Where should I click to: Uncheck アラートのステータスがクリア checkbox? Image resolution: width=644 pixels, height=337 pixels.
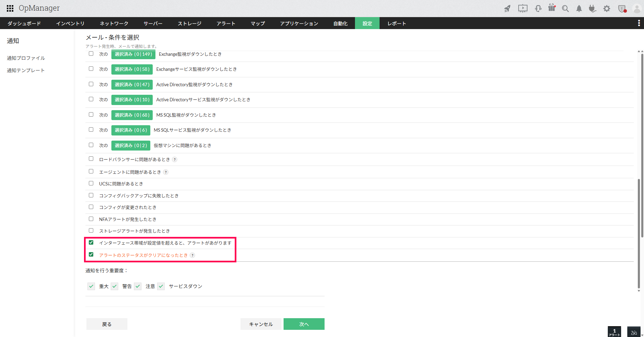[91, 255]
